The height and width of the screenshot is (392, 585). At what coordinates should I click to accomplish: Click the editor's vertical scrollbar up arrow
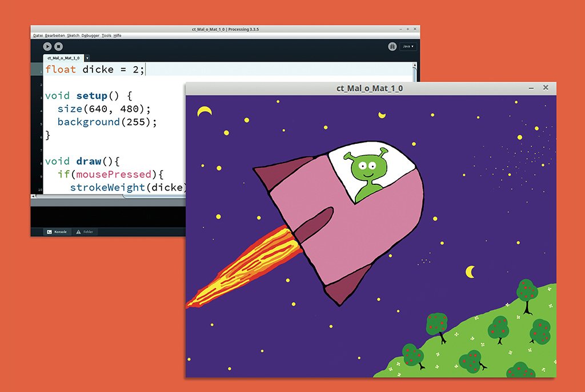coord(416,66)
